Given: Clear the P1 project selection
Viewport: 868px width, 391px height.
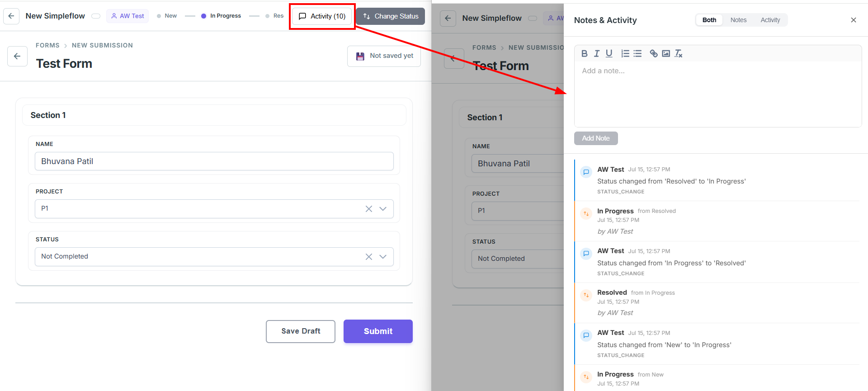Looking at the screenshot, I should point(369,208).
